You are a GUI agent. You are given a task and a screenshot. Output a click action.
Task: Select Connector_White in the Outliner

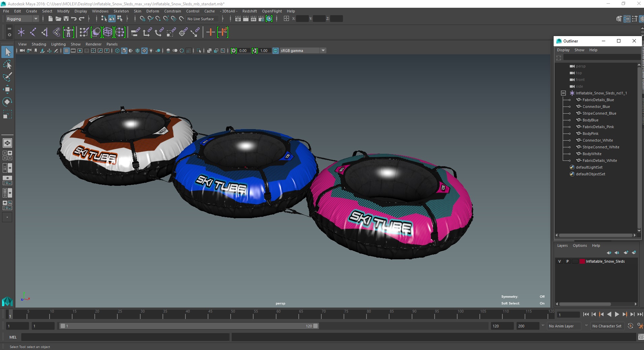tap(597, 140)
